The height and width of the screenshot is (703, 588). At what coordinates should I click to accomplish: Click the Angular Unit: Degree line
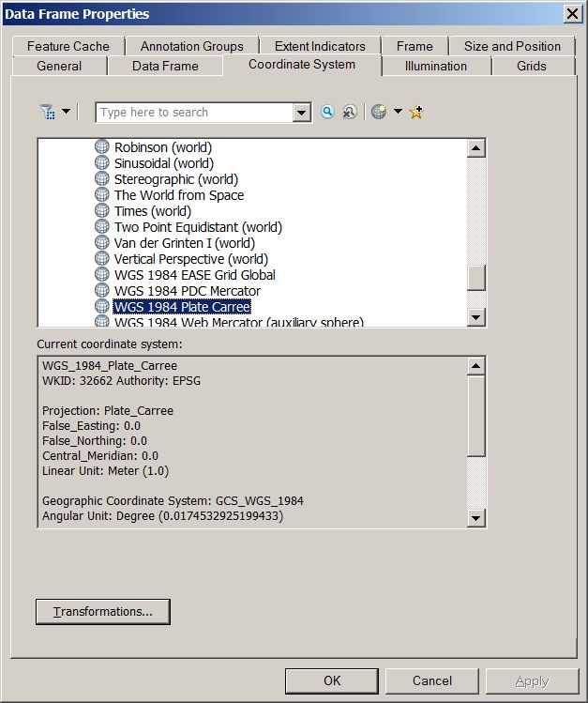162,516
